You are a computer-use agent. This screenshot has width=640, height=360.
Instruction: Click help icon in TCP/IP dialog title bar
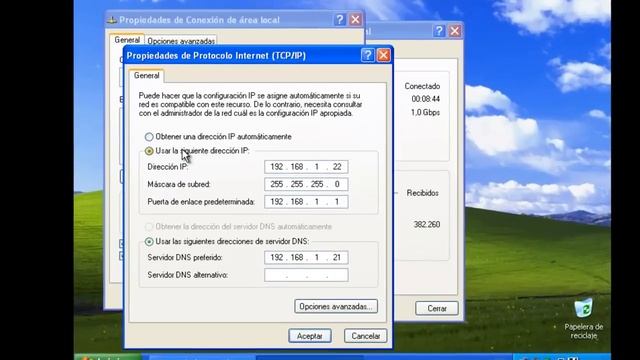(367, 55)
